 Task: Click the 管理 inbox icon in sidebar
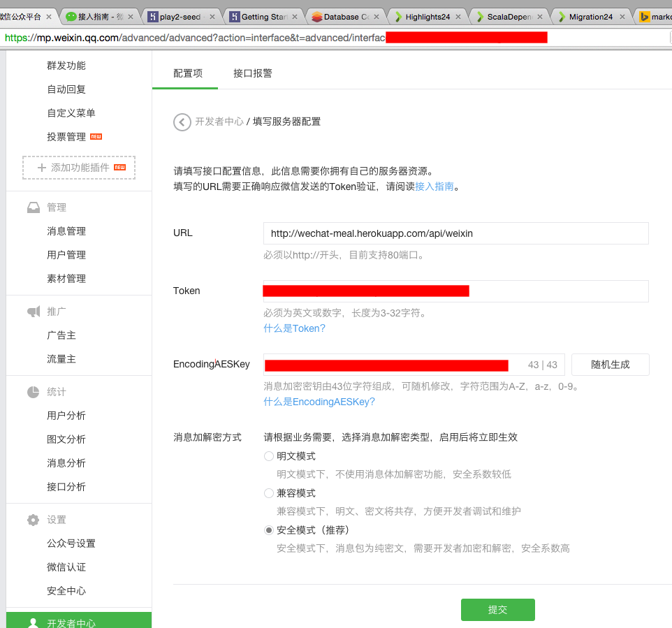(x=34, y=207)
